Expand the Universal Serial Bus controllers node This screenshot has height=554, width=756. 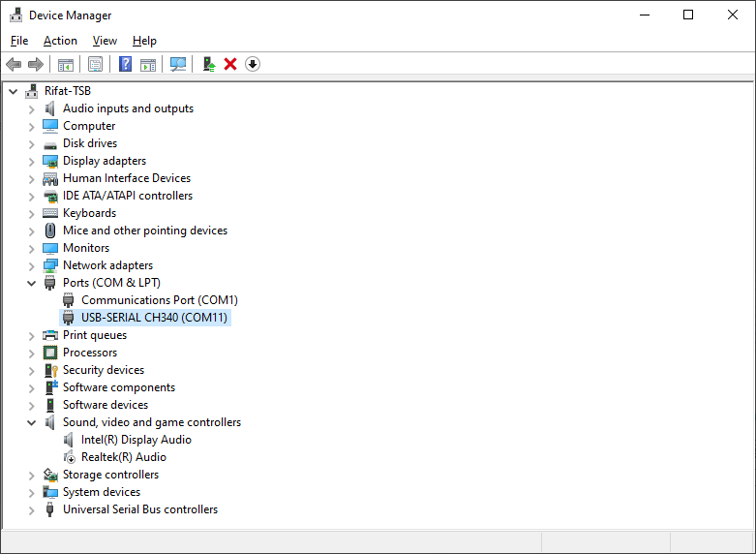[x=32, y=509]
